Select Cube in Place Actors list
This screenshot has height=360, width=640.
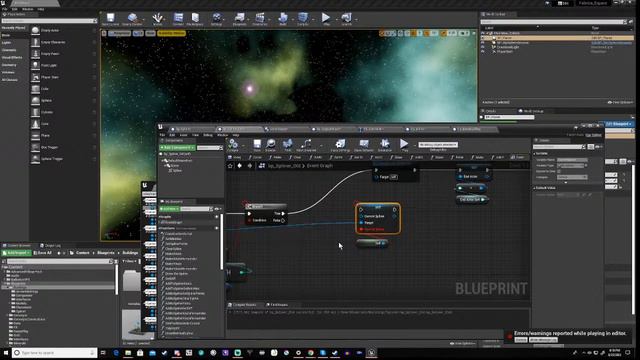tap(63, 89)
